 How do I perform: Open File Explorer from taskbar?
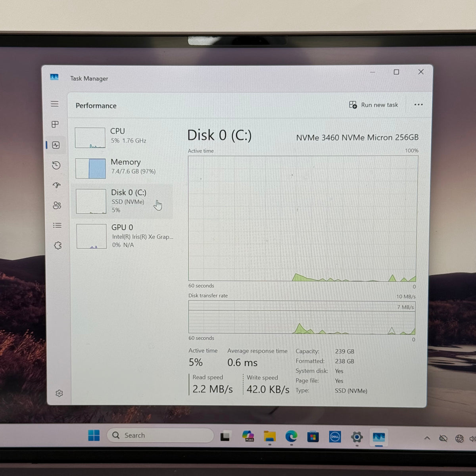pyautogui.click(x=270, y=436)
